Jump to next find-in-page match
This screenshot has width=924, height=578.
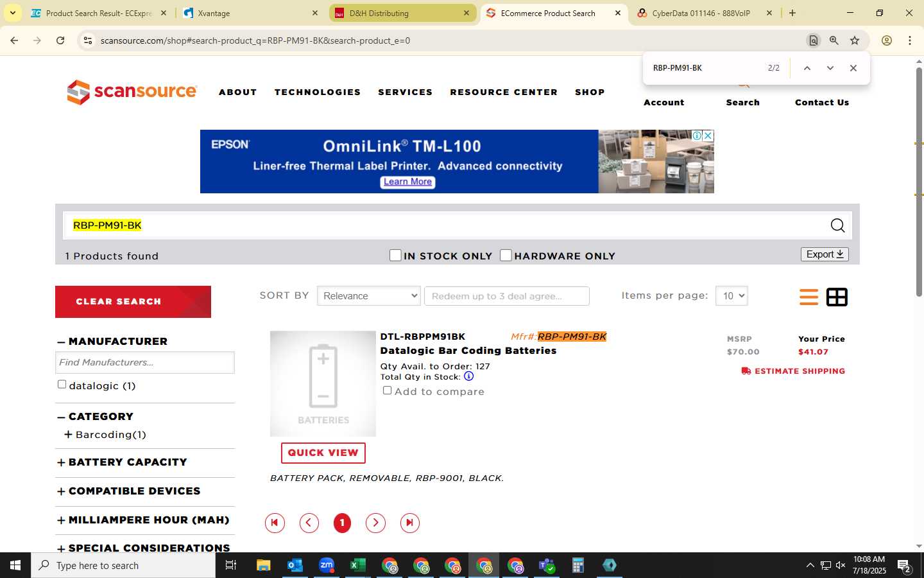830,68
